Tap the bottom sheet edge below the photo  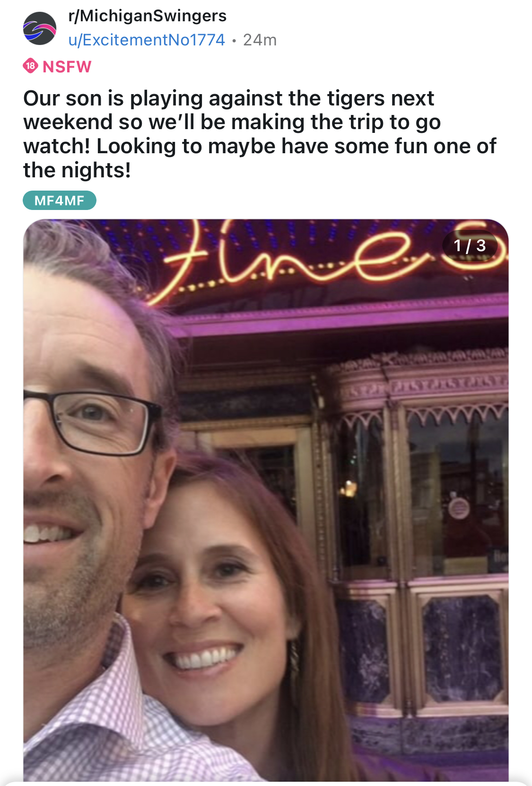266,783
